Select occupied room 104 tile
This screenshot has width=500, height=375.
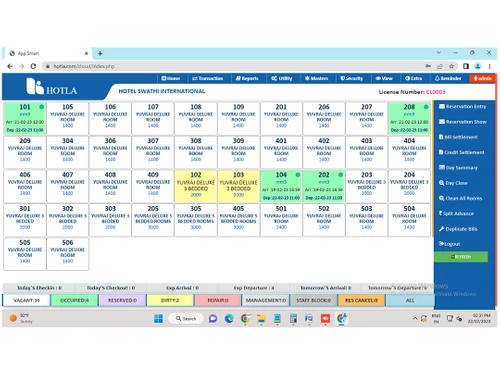(x=281, y=186)
